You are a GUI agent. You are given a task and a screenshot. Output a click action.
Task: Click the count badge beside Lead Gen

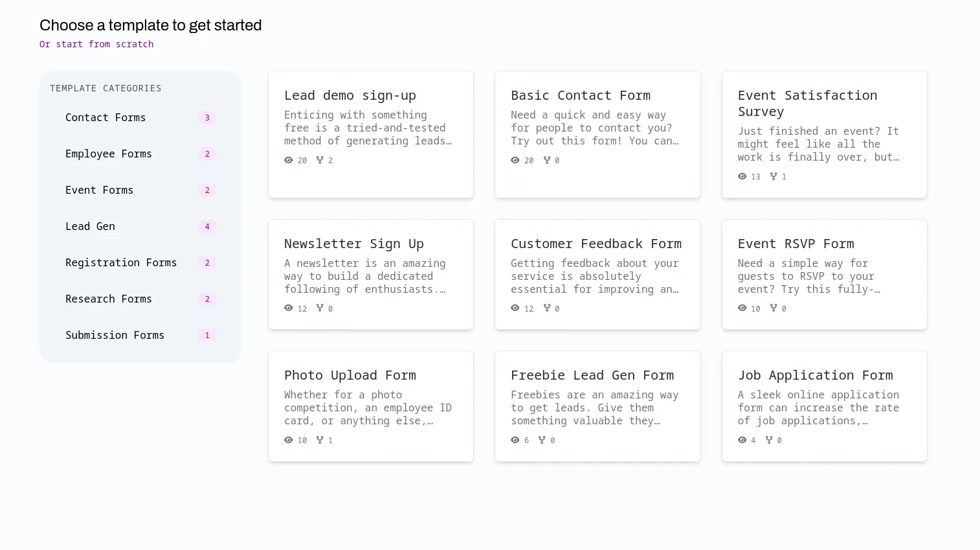pos(207,226)
